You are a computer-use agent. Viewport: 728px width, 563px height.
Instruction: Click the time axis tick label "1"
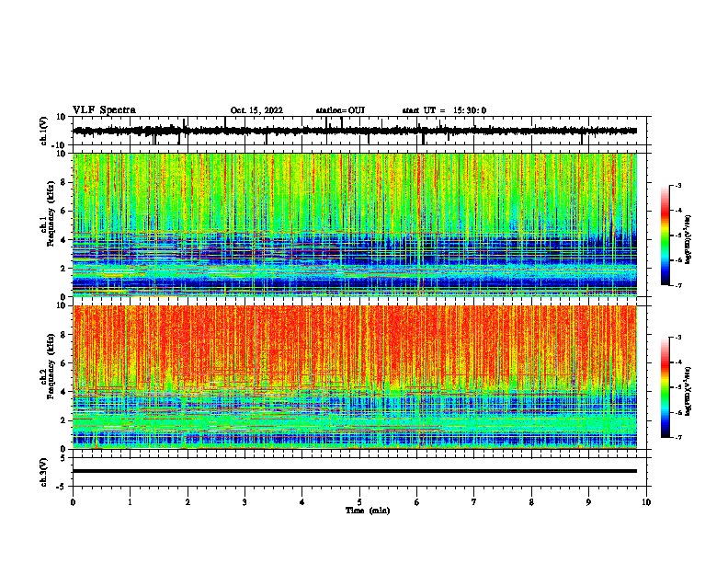point(130,502)
